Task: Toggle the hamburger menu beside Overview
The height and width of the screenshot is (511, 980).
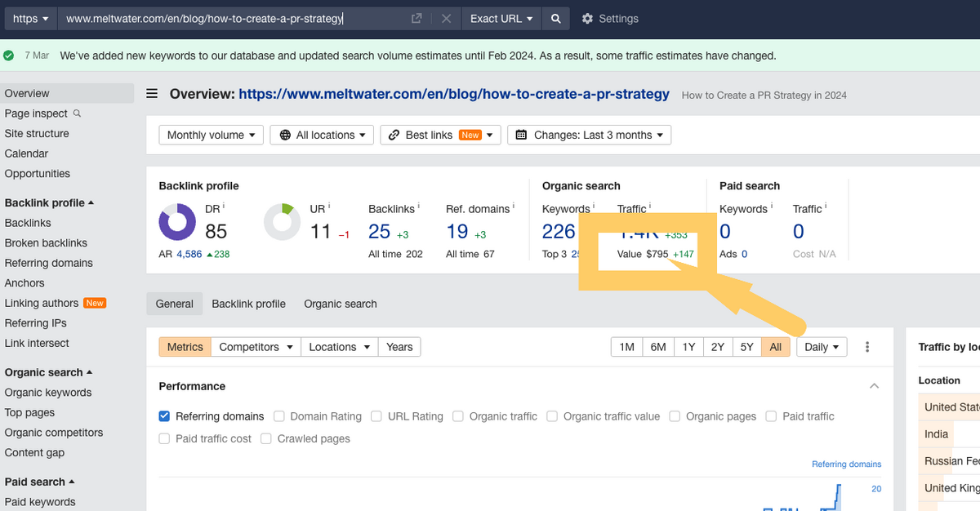Action: tap(152, 94)
